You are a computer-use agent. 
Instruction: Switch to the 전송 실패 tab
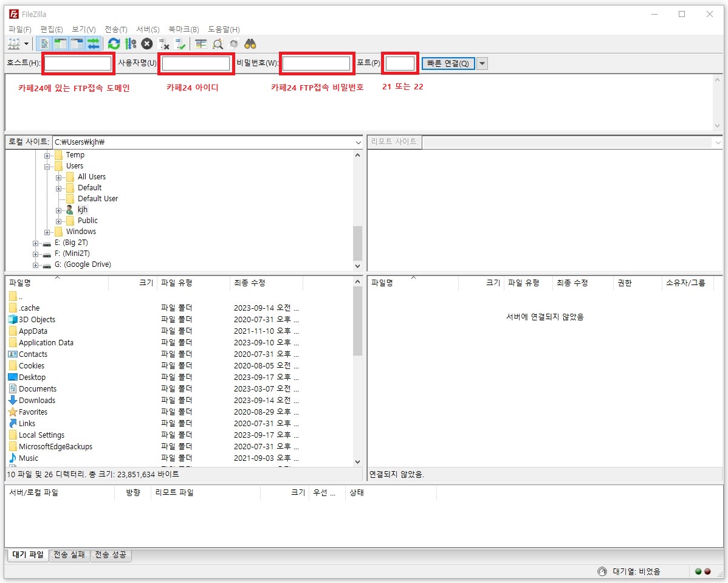[x=69, y=554]
